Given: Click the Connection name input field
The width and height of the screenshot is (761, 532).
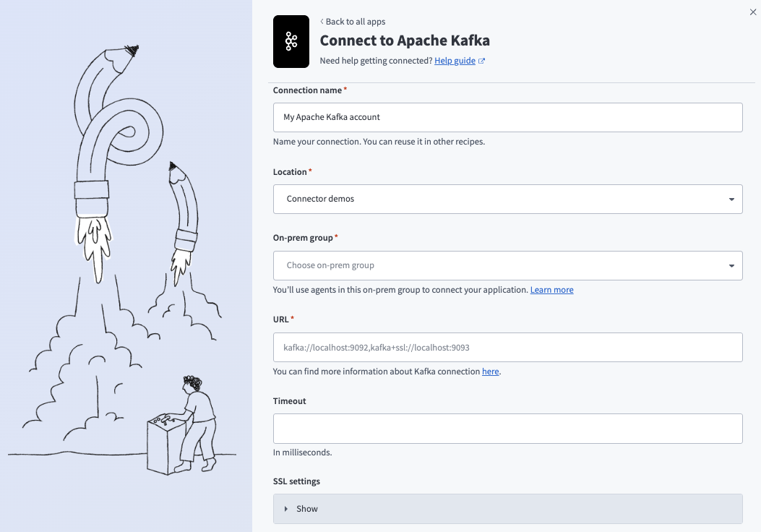Looking at the screenshot, I should tap(506, 117).
